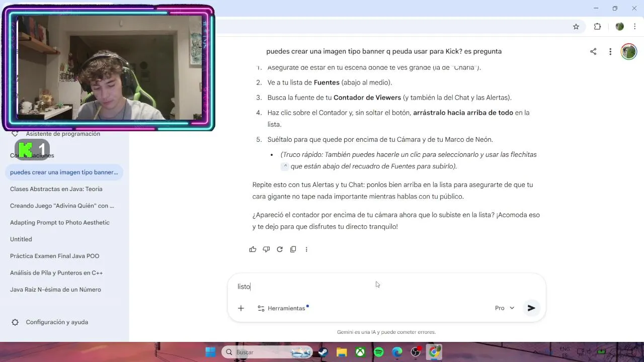Click the conversation title at top
Screen dimensions: 644x362
[384, 51]
